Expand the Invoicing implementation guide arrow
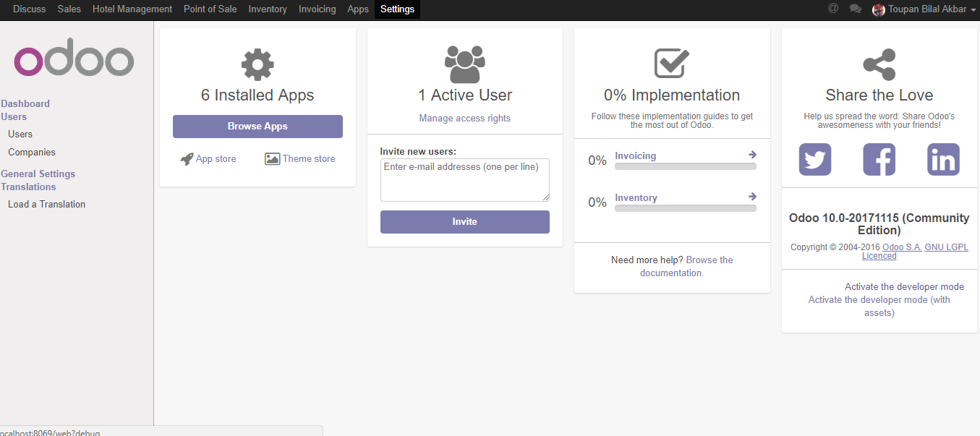Screen dimensions: 980x436 coord(752,154)
